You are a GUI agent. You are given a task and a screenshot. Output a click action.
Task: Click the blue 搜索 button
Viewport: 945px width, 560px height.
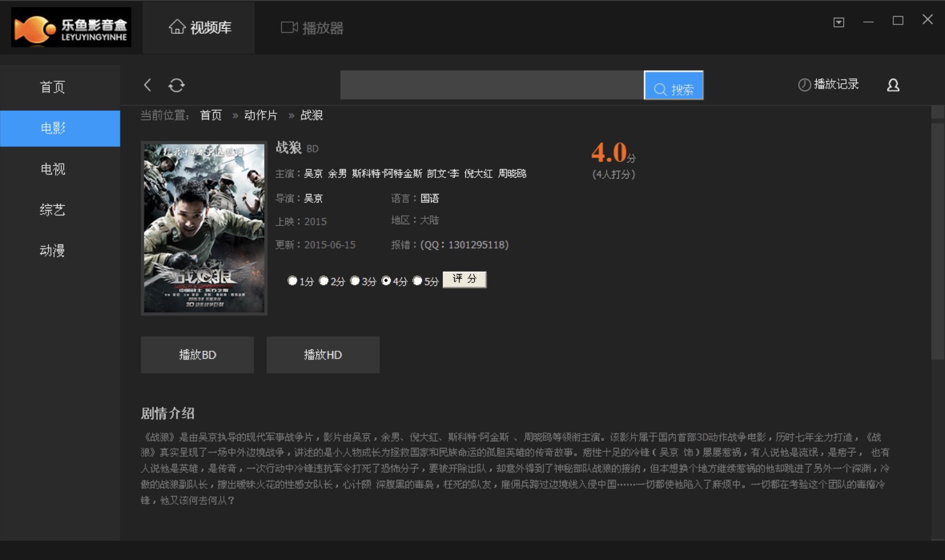point(674,85)
